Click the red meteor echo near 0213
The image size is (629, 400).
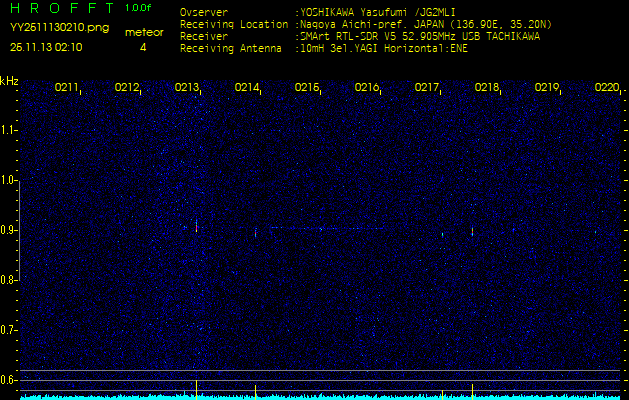[197, 227]
